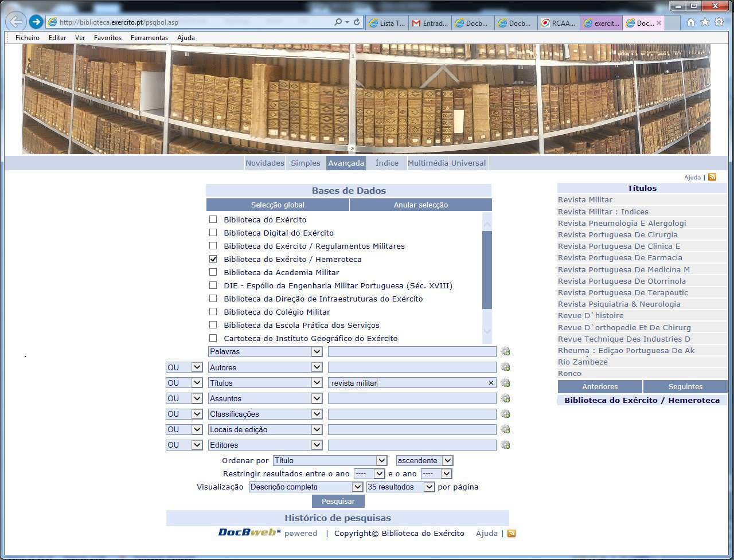
Task: Click the database list scrollbar
Action: [x=487, y=269]
